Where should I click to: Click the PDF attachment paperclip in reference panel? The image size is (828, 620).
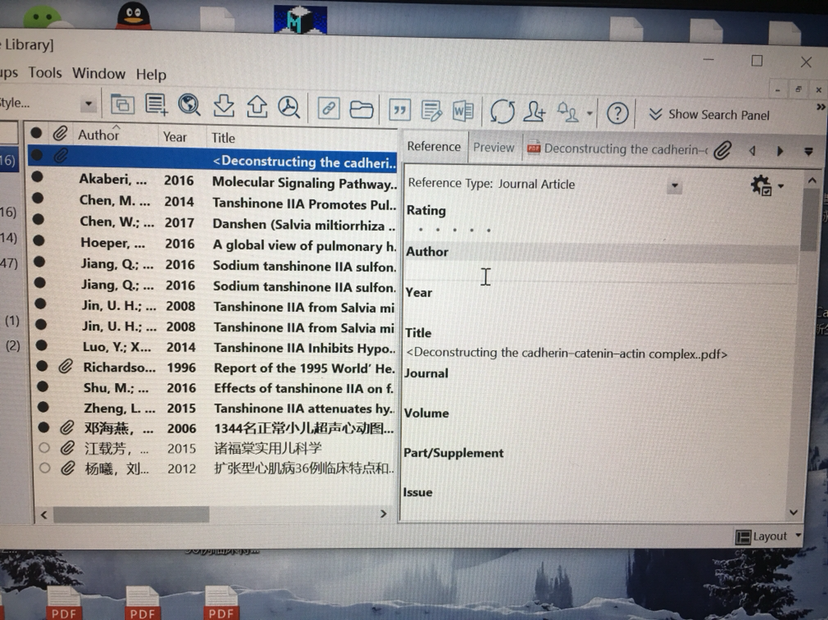[x=722, y=151]
